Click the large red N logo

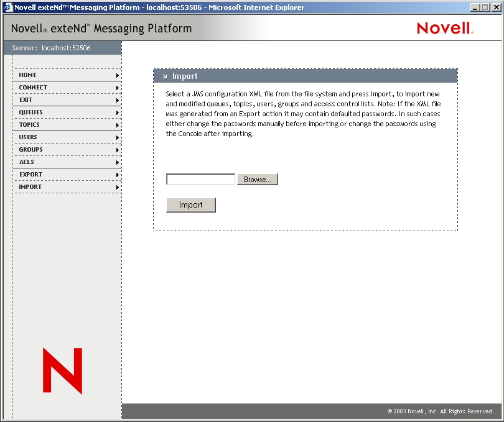point(63,370)
